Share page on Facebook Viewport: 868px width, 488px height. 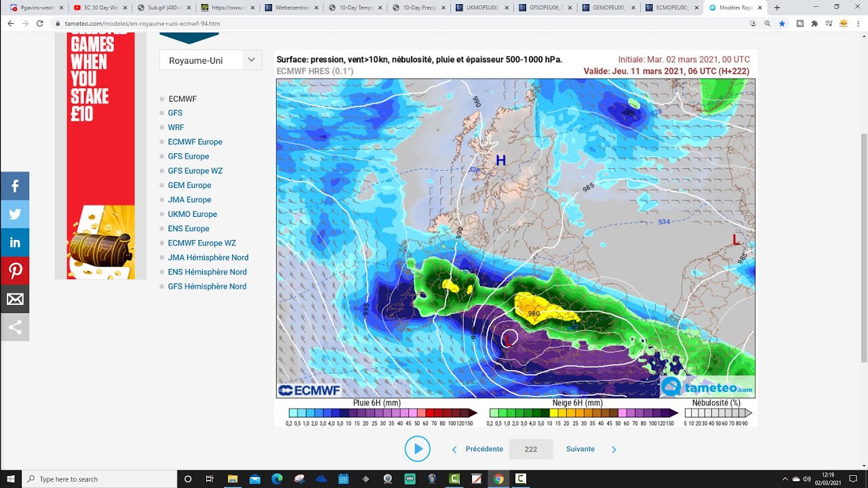pos(15,186)
